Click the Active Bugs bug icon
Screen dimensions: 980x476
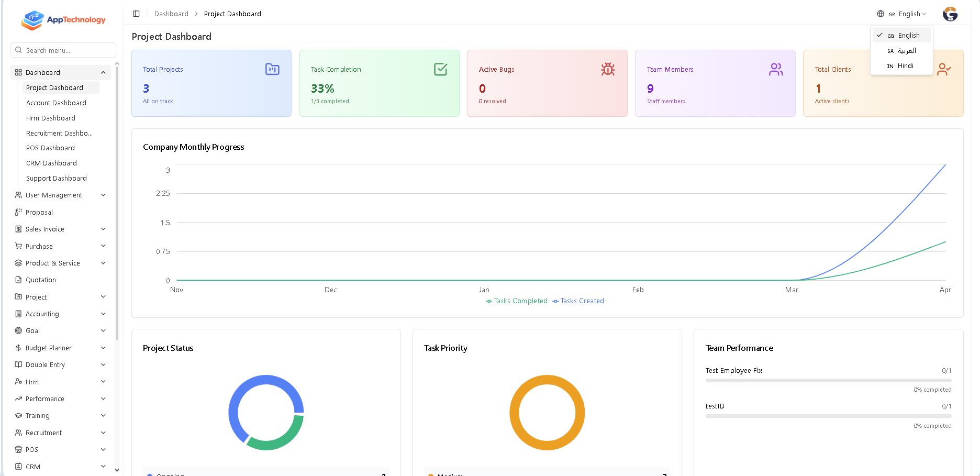point(608,69)
